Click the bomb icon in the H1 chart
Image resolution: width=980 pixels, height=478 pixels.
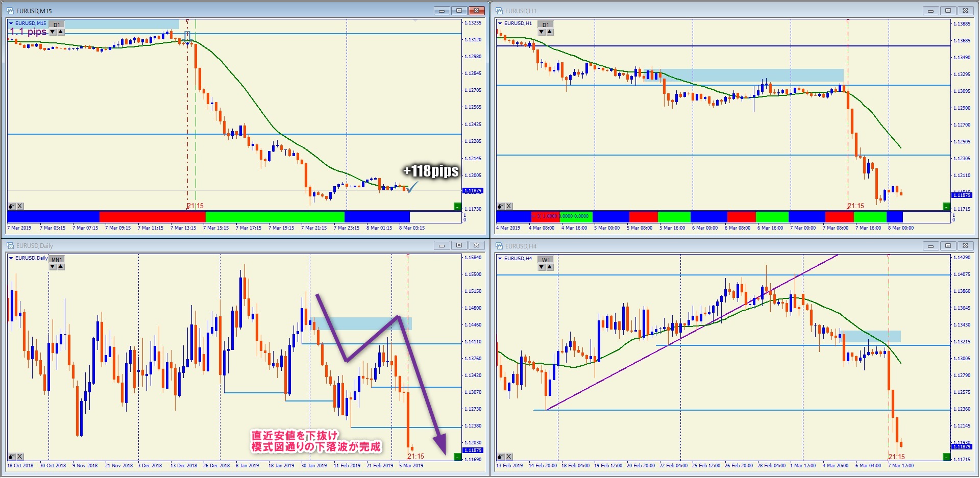point(501,206)
